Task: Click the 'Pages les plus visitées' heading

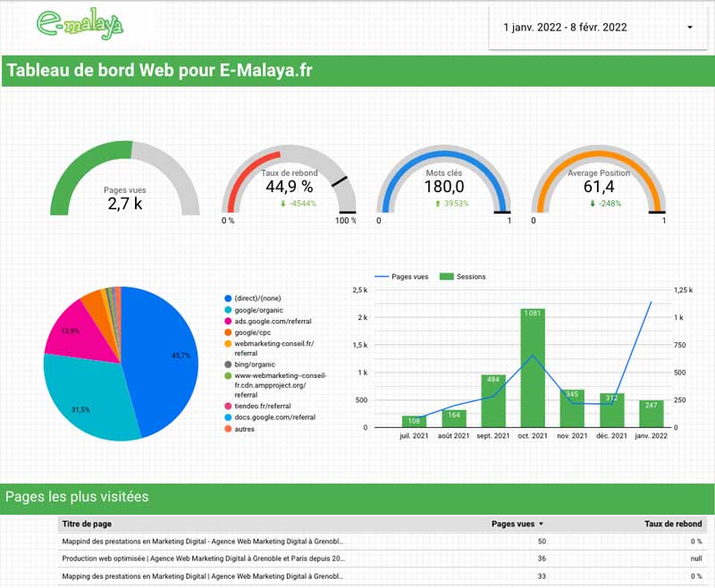Action: tap(77, 496)
